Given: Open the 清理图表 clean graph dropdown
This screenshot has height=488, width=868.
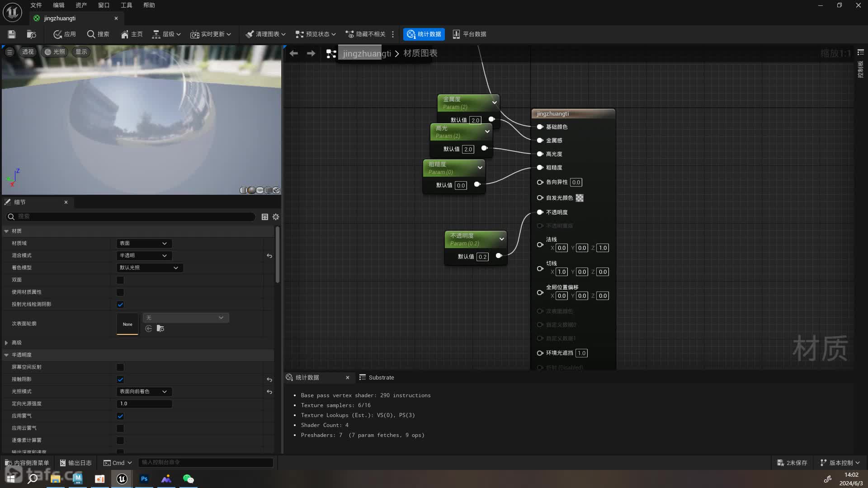Looking at the screenshot, I should pyautogui.click(x=265, y=34).
